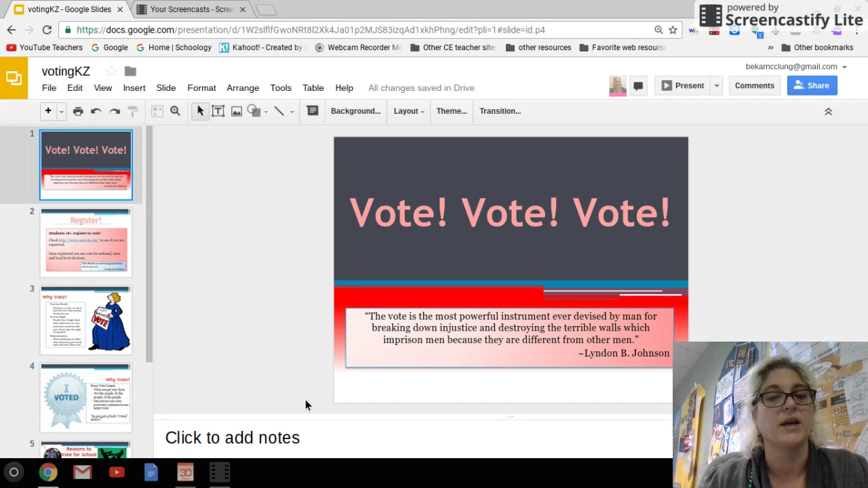Open the Present options dropdown arrow
Viewport: 868px width, 488px height.
click(x=716, y=85)
